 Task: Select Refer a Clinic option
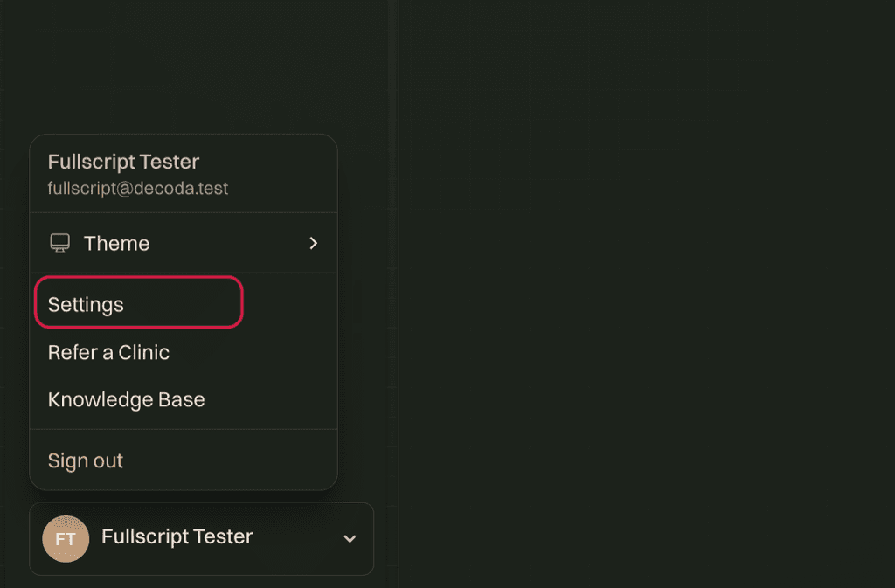184,352
